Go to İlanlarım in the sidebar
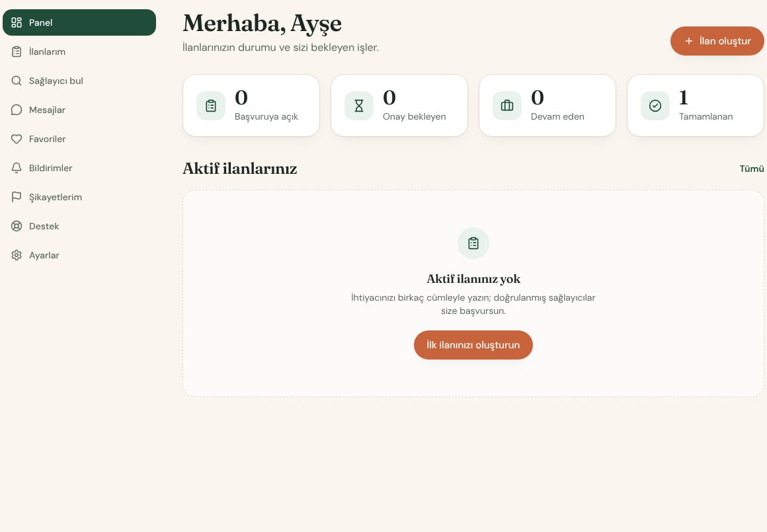Screen dimensions: 767x532 point(79,52)
